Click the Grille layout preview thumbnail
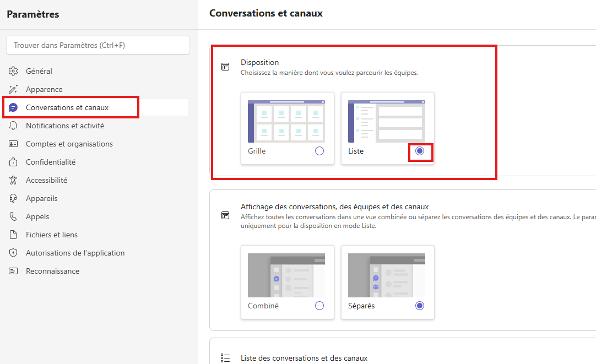 (286, 121)
